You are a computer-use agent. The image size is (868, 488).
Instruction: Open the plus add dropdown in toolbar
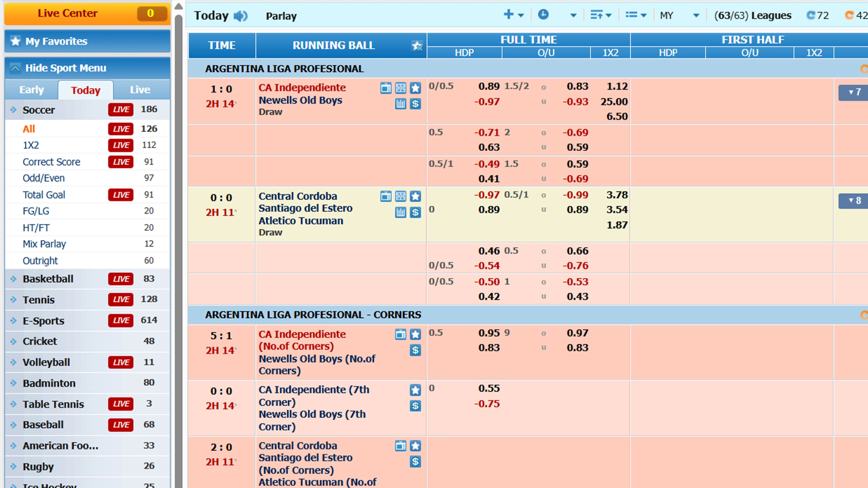(513, 15)
